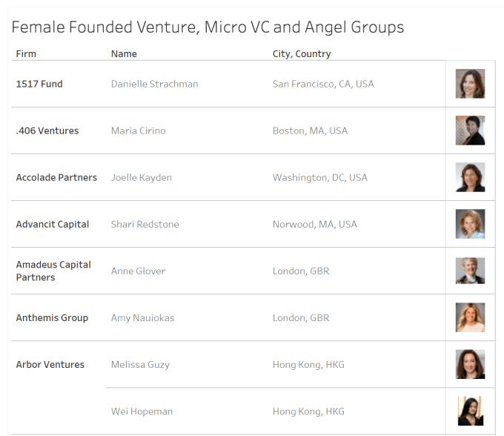Click the Anthemis Group firm label
Image resolution: width=504 pixels, height=436 pixels.
tap(52, 317)
